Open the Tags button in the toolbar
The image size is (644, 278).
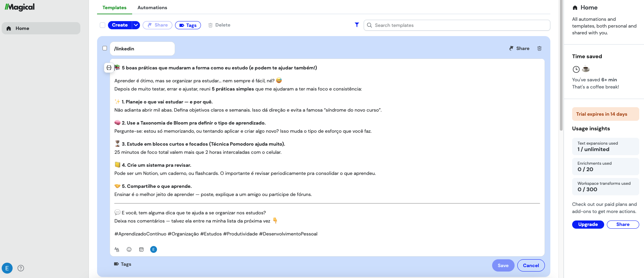(188, 25)
